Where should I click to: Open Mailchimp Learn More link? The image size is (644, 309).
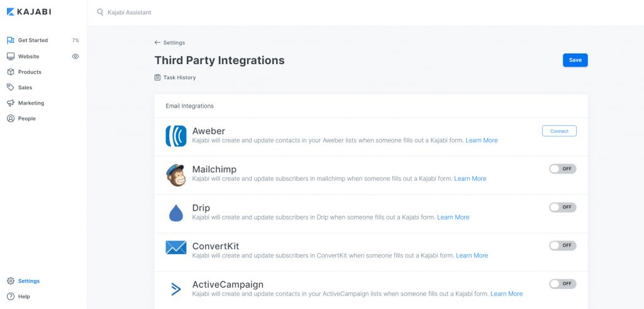(x=470, y=178)
